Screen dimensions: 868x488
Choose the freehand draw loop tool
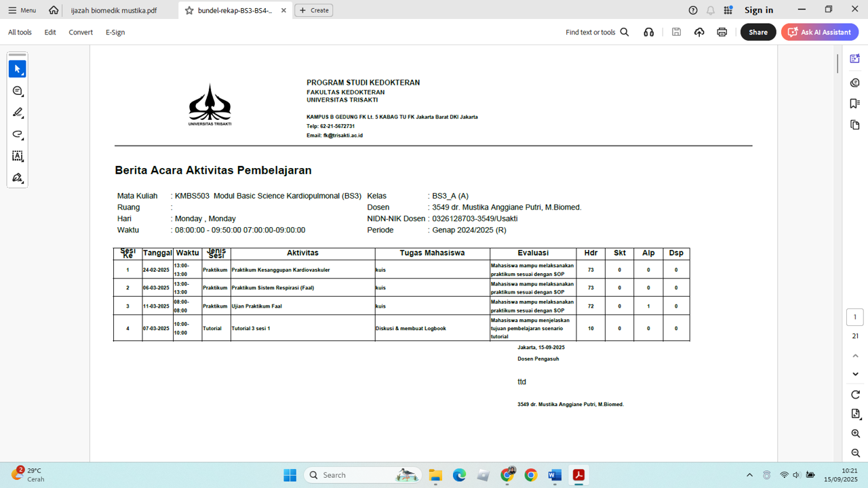pos(18,134)
